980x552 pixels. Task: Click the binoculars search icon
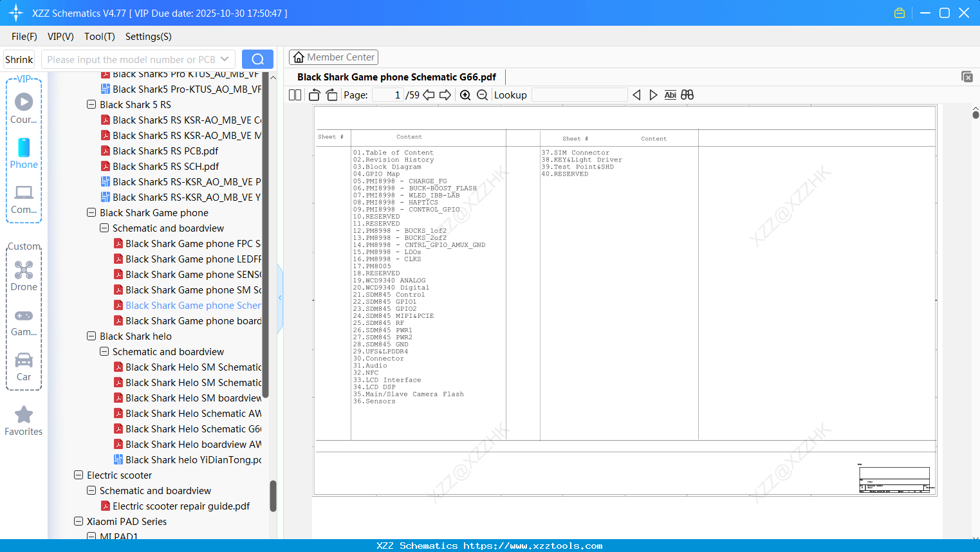click(687, 95)
